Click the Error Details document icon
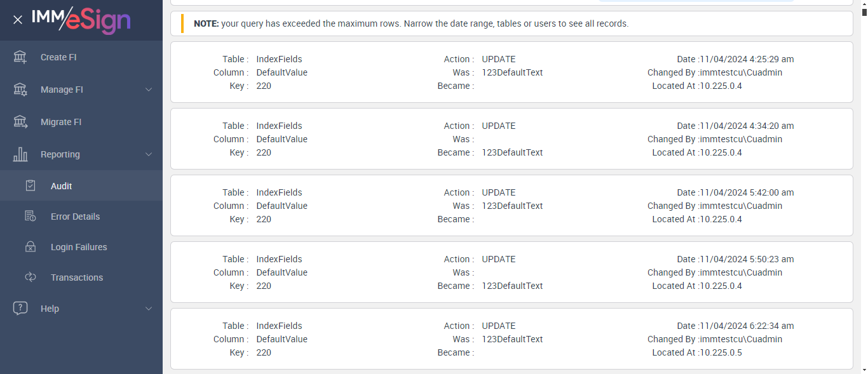 (x=31, y=217)
